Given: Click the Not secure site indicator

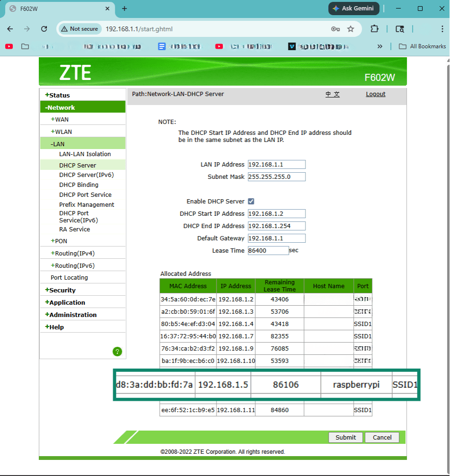Looking at the screenshot, I should pos(80,29).
